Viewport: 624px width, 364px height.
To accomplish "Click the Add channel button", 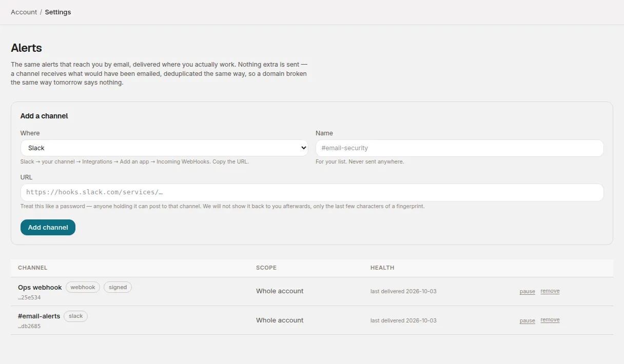I will coord(48,228).
